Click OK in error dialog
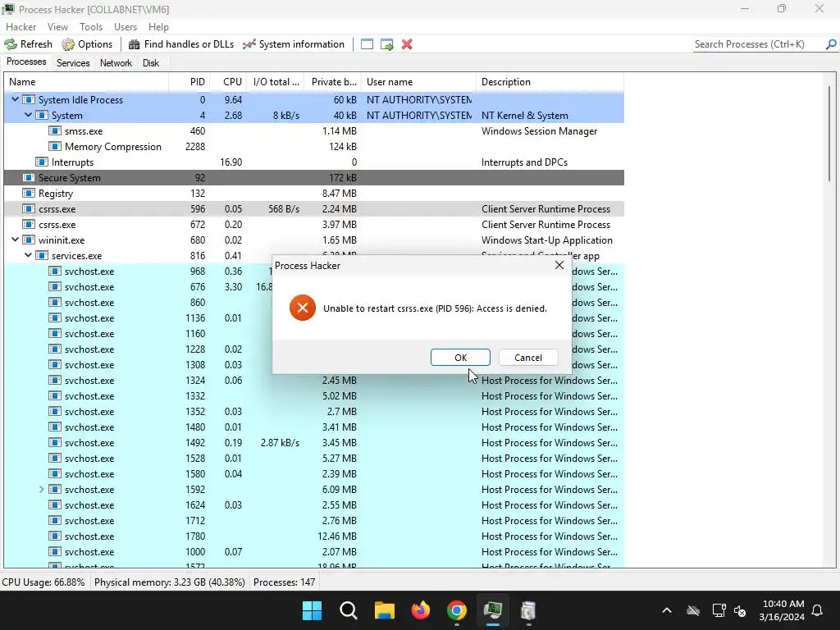Screen dimensions: 840x630 pos(460,358)
